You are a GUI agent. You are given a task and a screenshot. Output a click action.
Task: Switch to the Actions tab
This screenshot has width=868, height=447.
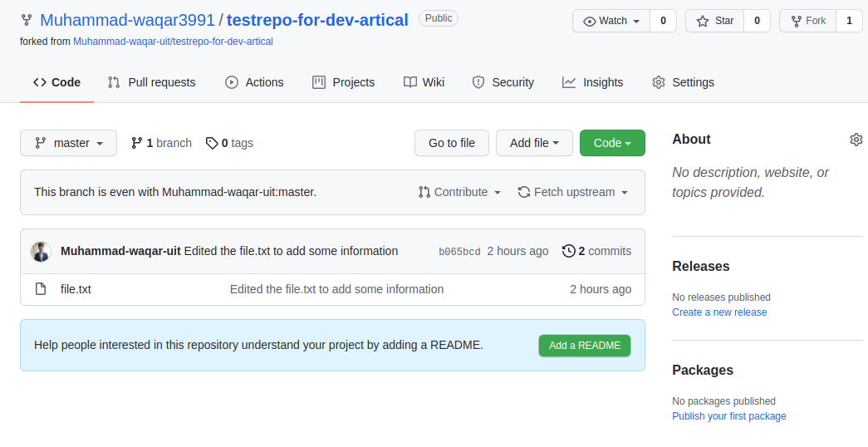click(x=254, y=82)
